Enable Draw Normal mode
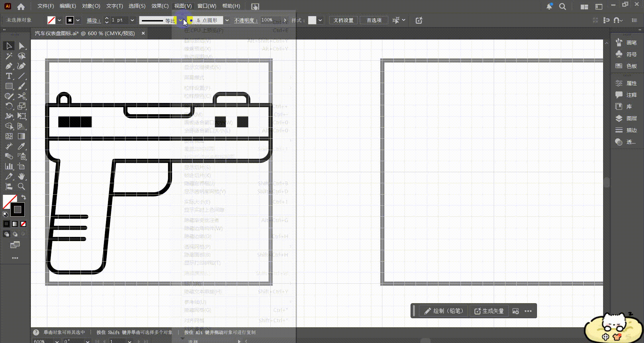The width and height of the screenshot is (644, 343). [7, 234]
